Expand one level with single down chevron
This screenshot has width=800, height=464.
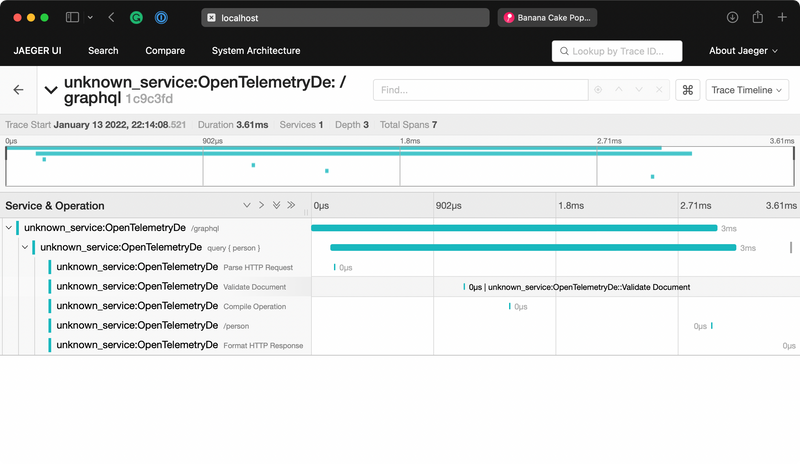[247, 205]
